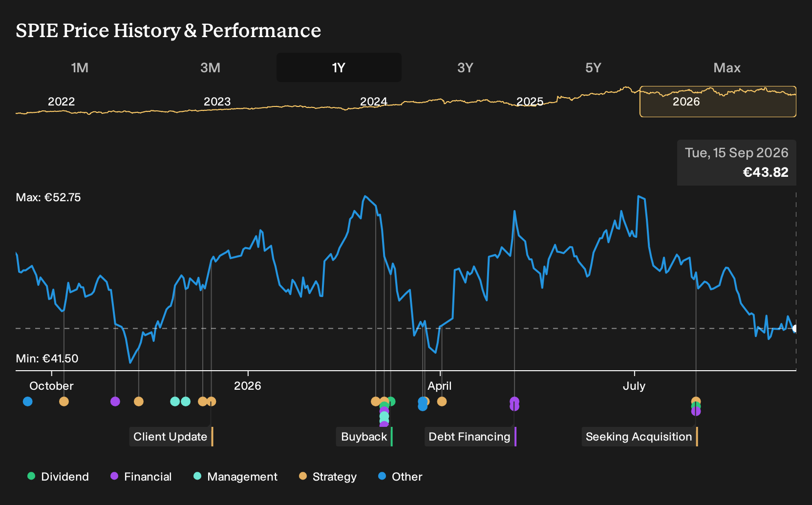Jump to 2022 in overview sparkline
812x505 pixels.
tap(61, 102)
